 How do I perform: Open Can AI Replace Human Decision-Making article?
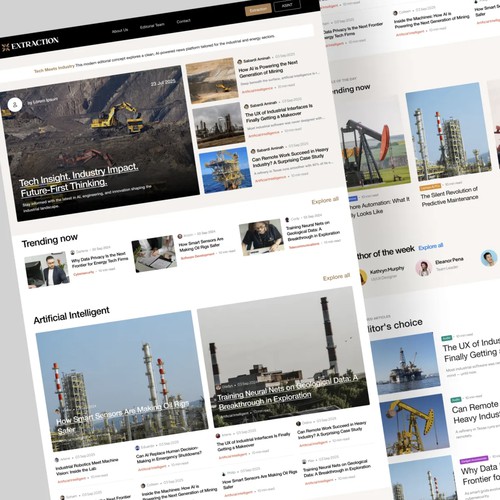pos(169,455)
